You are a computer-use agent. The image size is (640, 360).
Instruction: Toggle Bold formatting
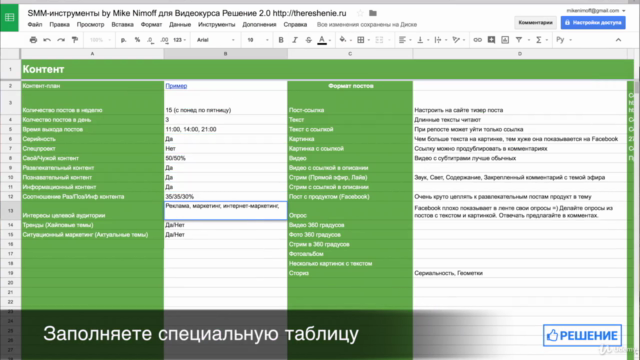pyautogui.click(x=281, y=40)
